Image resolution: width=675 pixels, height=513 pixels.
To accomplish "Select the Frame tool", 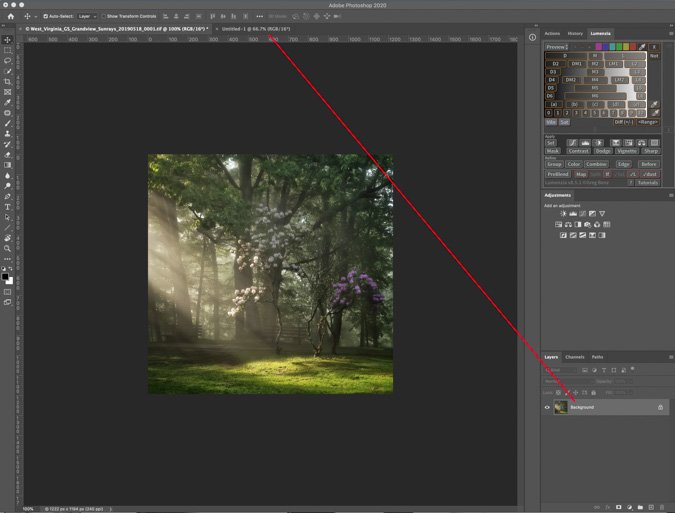I will (x=7, y=92).
